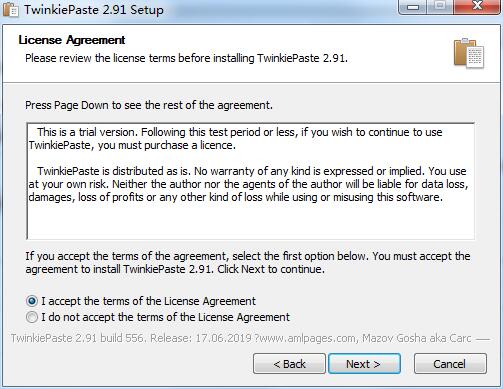Click the "If you accept the terms" instructions
This screenshot has width=503, height=389.
[x=248, y=262]
